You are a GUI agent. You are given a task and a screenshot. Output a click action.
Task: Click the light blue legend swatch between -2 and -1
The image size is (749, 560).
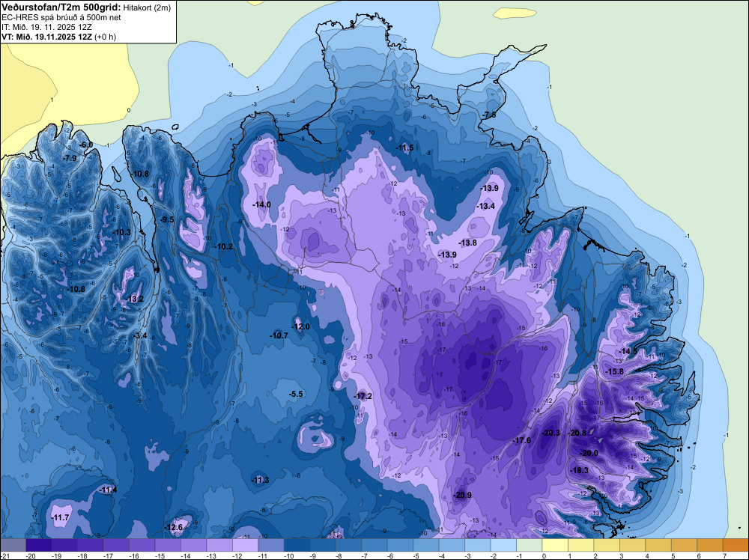(503, 545)
